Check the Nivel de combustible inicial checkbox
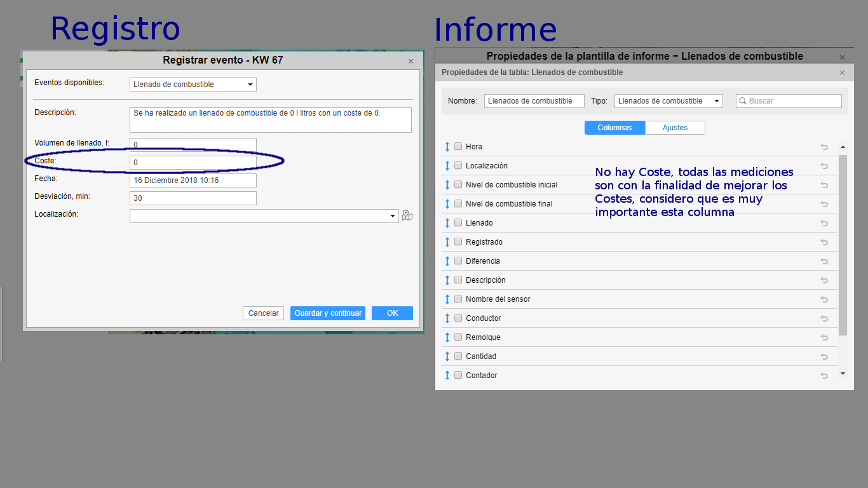The image size is (868, 488). tap(458, 185)
